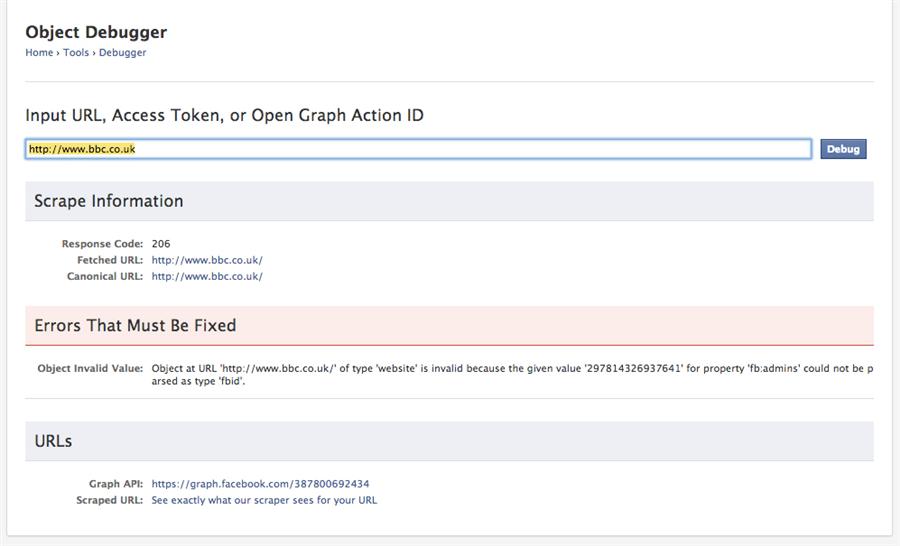The image size is (900, 546).
Task: Click the URLs section header
Action: pyautogui.click(x=53, y=441)
